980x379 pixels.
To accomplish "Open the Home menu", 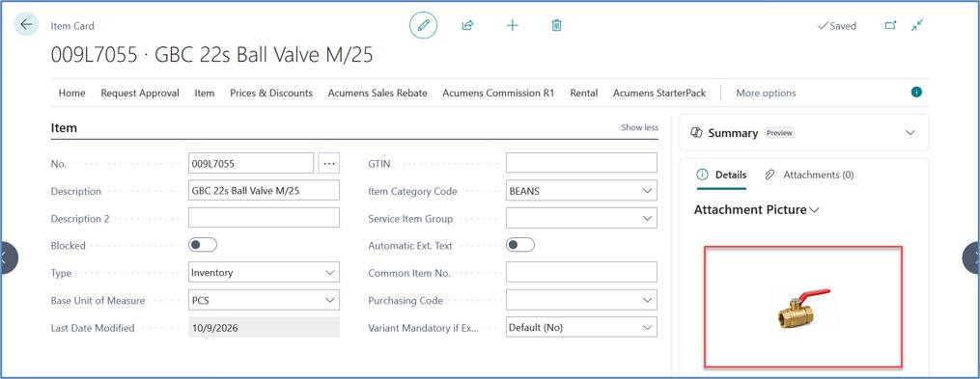I will tap(71, 93).
